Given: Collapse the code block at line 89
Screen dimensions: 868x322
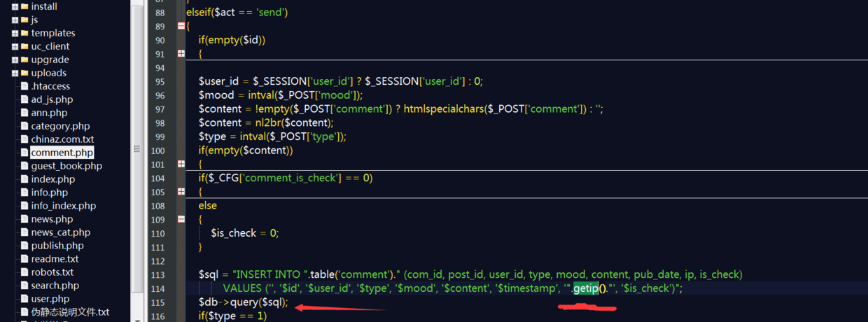Looking at the screenshot, I should pos(181,26).
